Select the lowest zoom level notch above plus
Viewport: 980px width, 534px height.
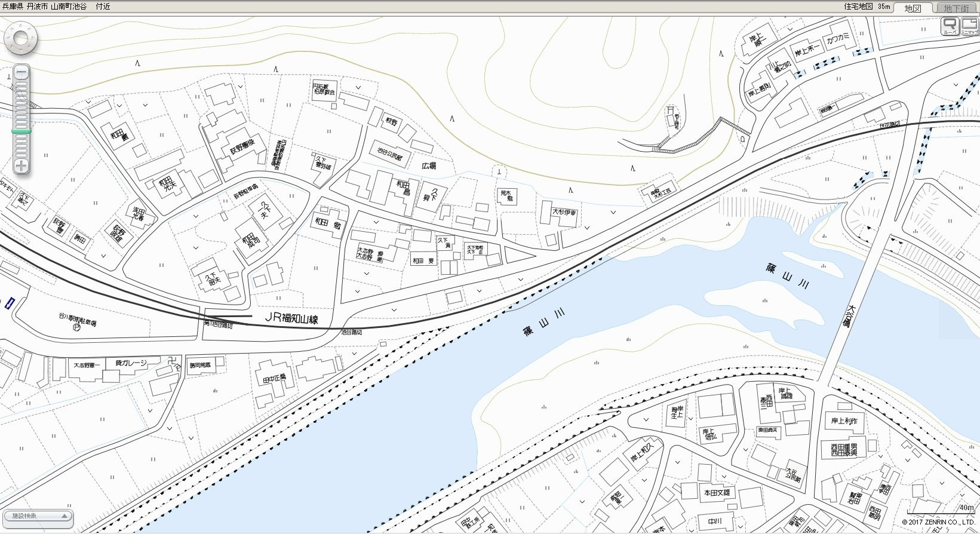tap(21, 154)
